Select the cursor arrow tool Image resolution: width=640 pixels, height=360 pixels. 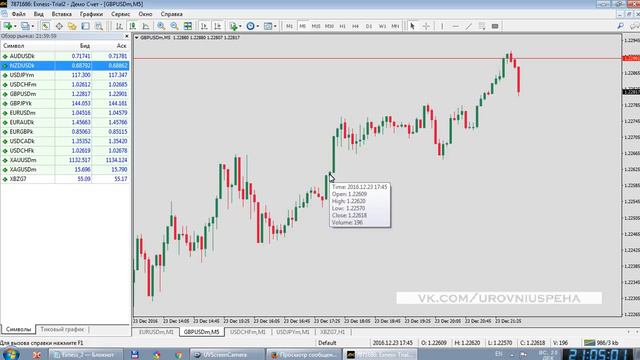coord(412,26)
